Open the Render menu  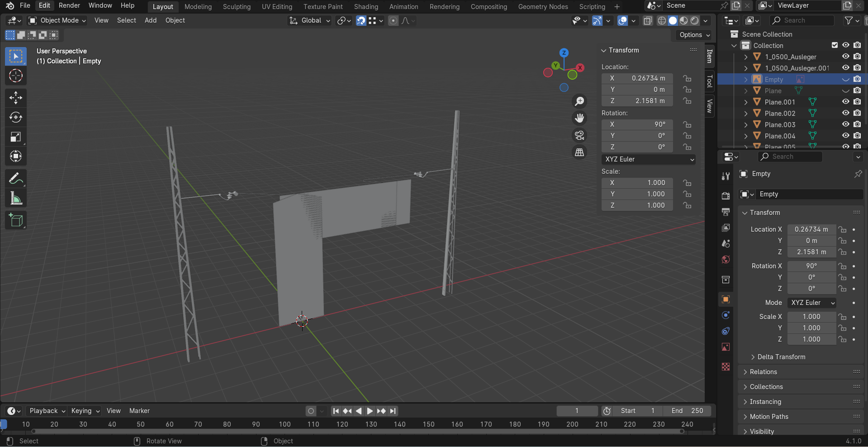tap(69, 5)
